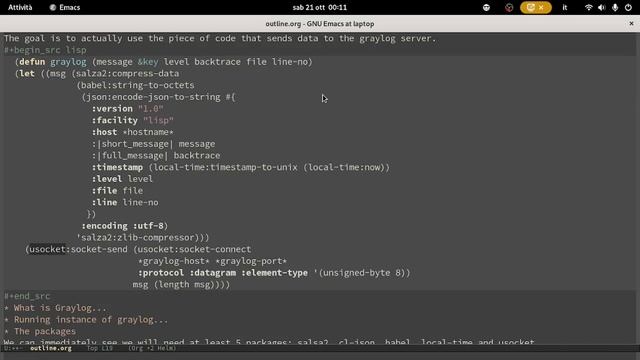Image resolution: width=640 pixels, height=360 pixels.
Task: Click ':encoding' keyword
Action: 104,226
